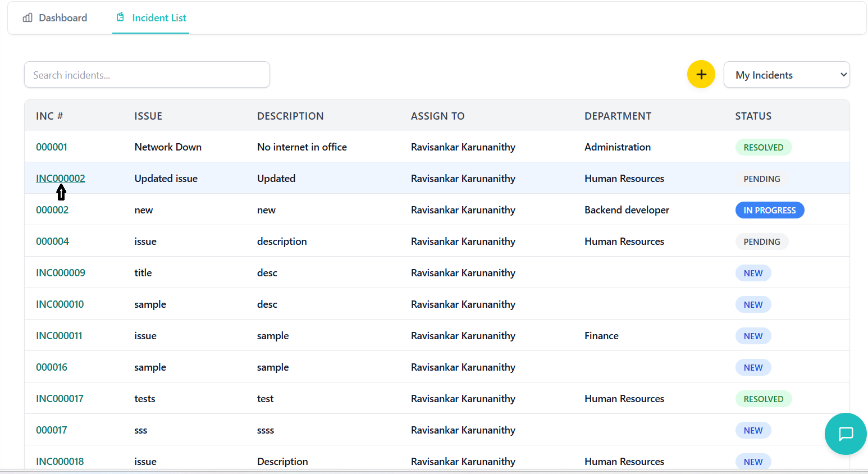868x474 pixels.
Task: Open the teal chat bubble widget
Action: point(845,434)
